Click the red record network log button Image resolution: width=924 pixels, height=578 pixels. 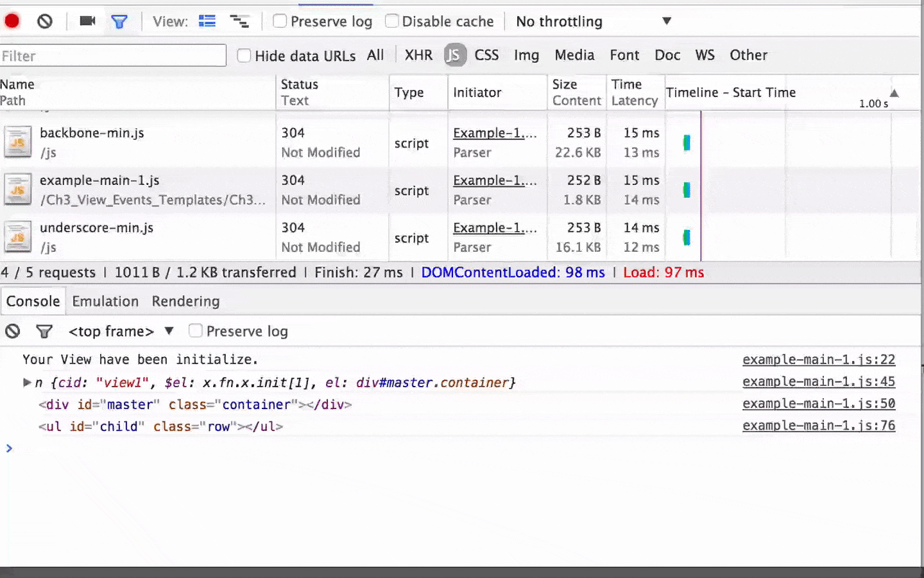(x=12, y=21)
